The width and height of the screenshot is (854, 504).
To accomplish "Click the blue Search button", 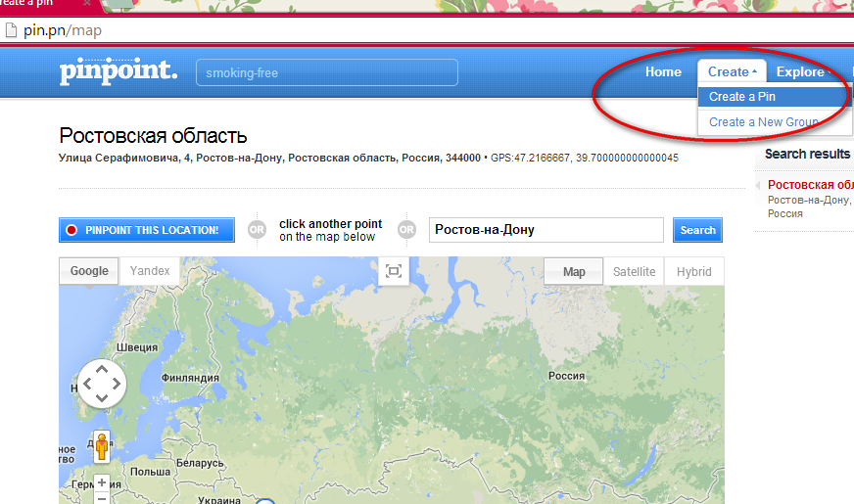I will click(x=697, y=230).
